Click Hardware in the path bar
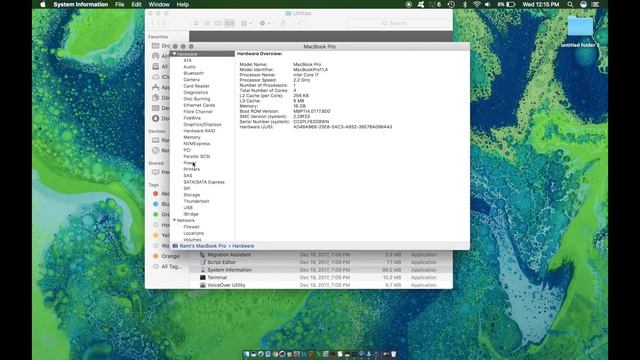Screen dimensions: 640x360 click(243, 246)
